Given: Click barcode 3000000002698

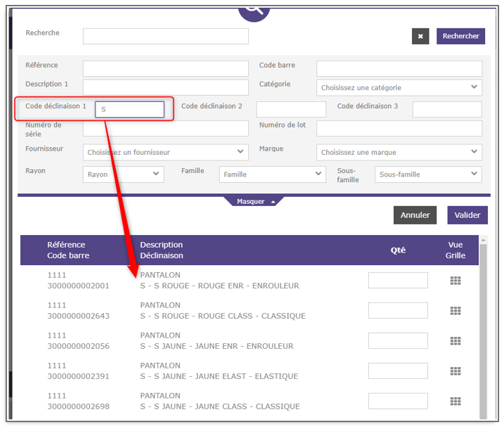Looking at the screenshot, I should tap(79, 407).
